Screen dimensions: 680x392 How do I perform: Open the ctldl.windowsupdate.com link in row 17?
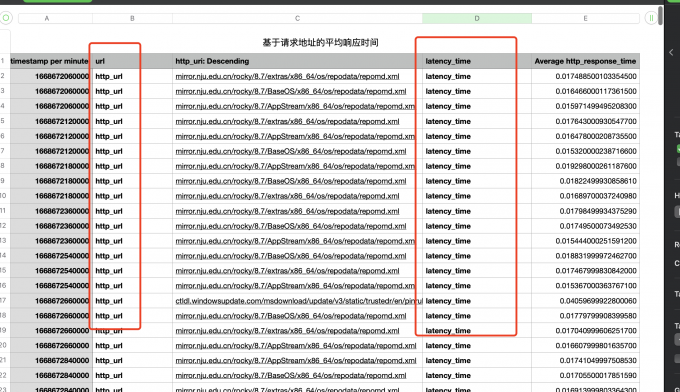299,301
